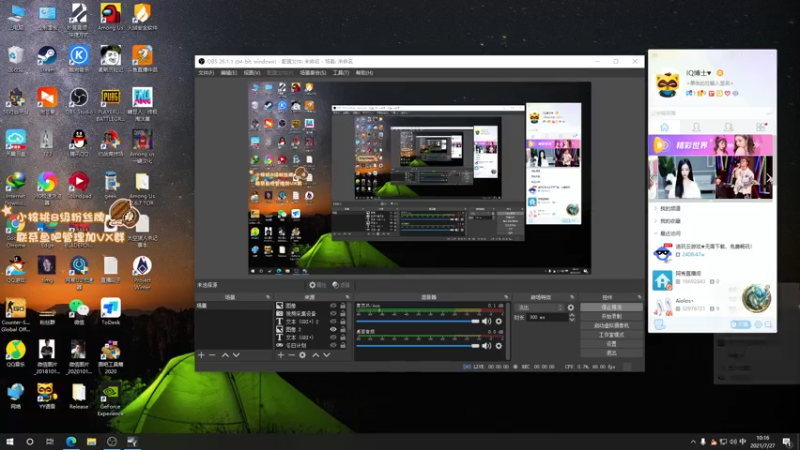This screenshot has height=450, width=800.
Task: Click 启动虚拟摄像机 virtual camera button
Action: 611,326
